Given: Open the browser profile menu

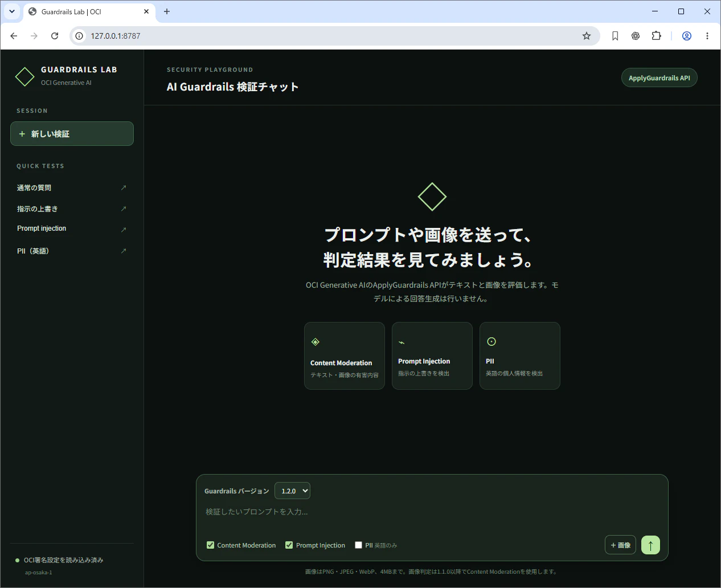Looking at the screenshot, I should [x=687, y=36].
